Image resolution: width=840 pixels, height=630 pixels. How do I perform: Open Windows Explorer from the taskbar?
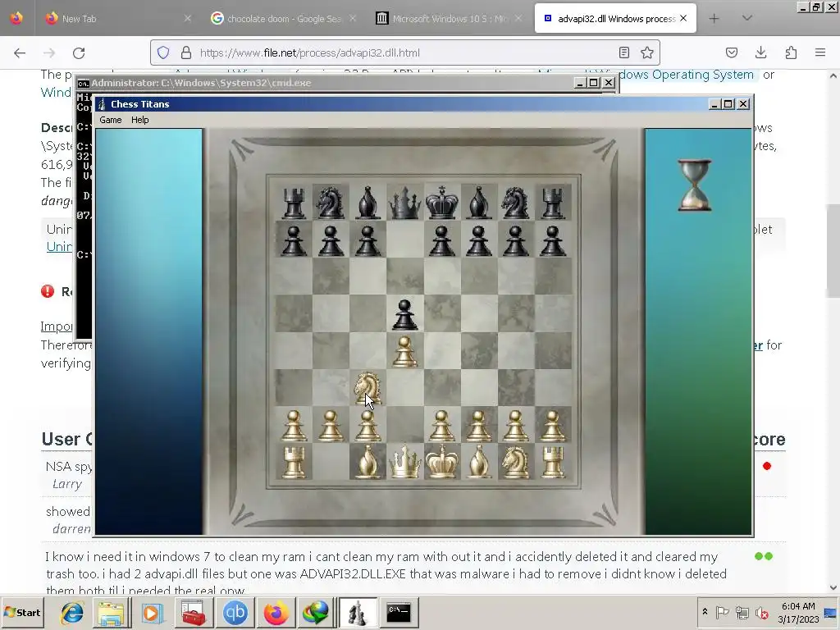[111, 612]
